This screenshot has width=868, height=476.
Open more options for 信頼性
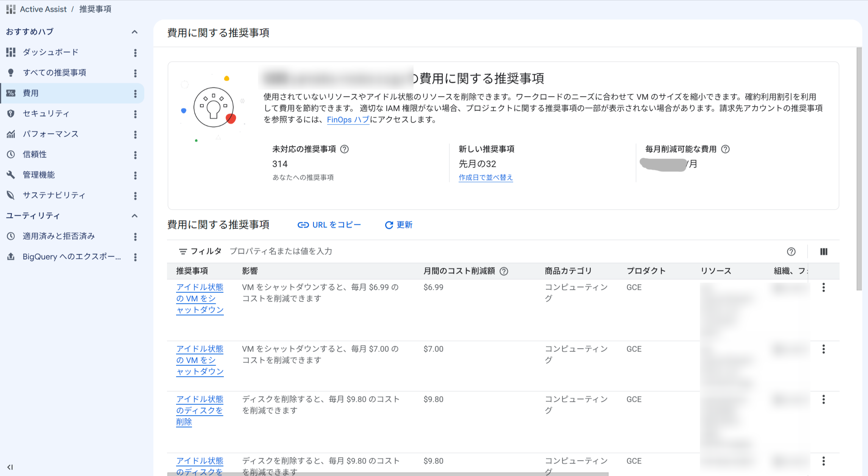pos(135,155)
